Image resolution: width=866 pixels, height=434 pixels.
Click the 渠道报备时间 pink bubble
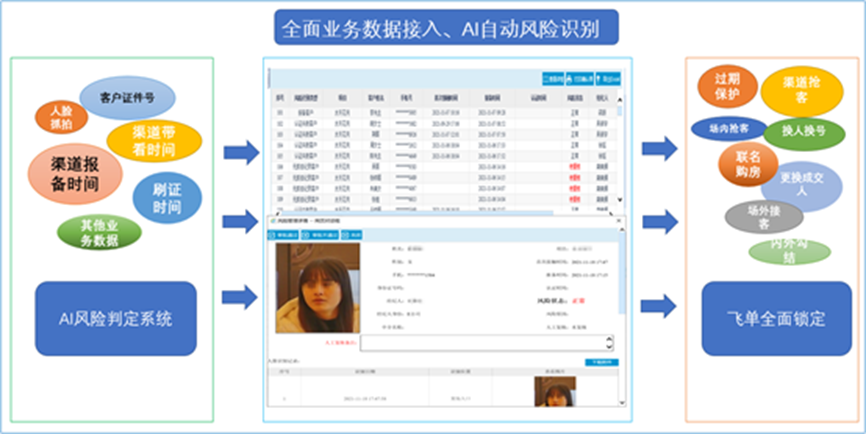[74, 172]
